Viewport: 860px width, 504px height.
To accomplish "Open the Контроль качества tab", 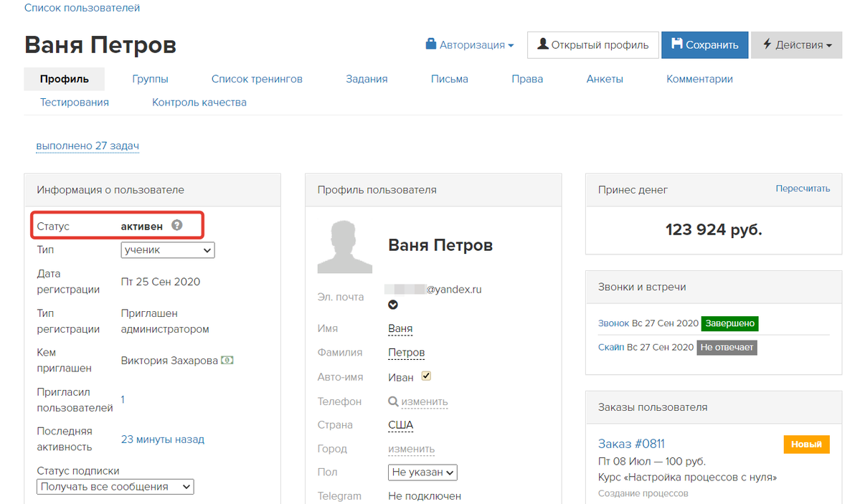I will pyautogui.click(x=199, y=103).
